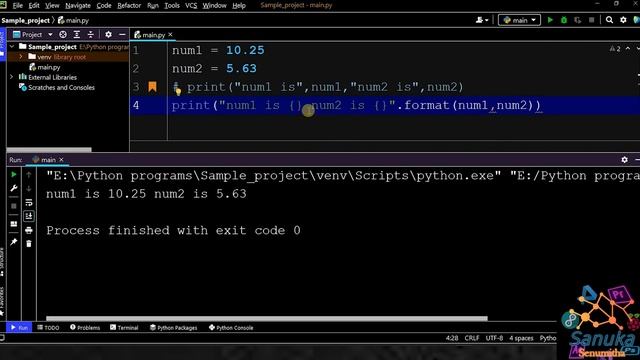This screenshot has height=360, width=640.
Task: Open Run panel settings gear
Action: (x=624, y=160)
